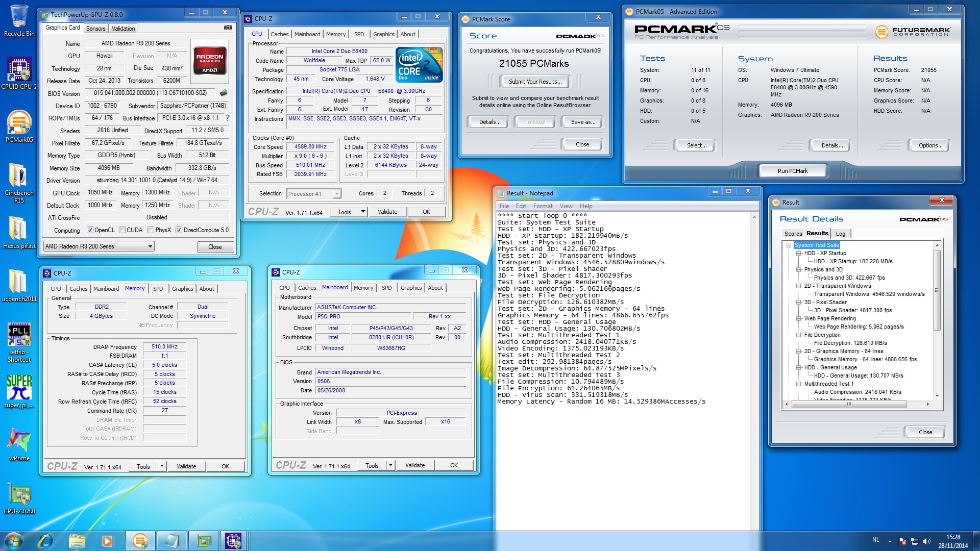
Task: Collapse the HDD - XP Startup tree node
Action: (x=799, y=253)
